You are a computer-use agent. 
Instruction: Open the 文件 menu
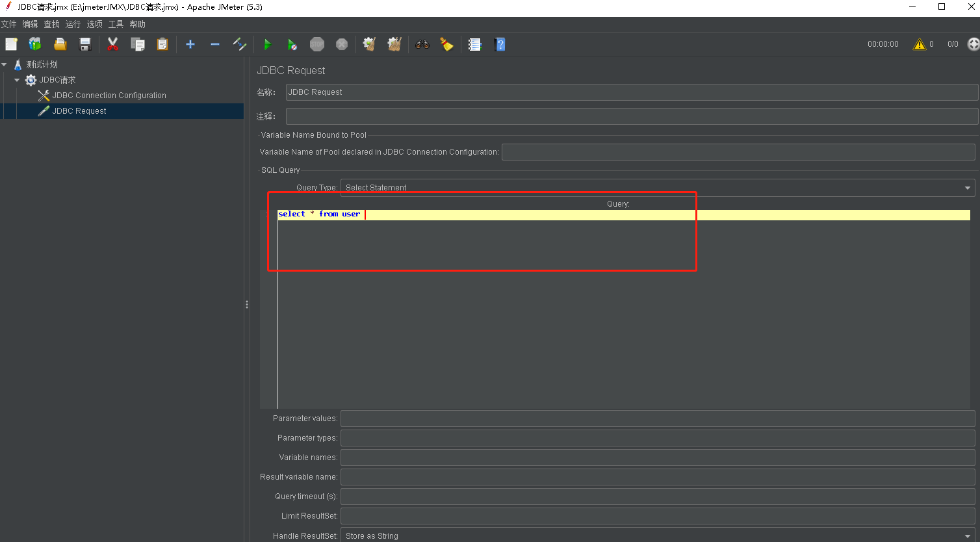9,24
